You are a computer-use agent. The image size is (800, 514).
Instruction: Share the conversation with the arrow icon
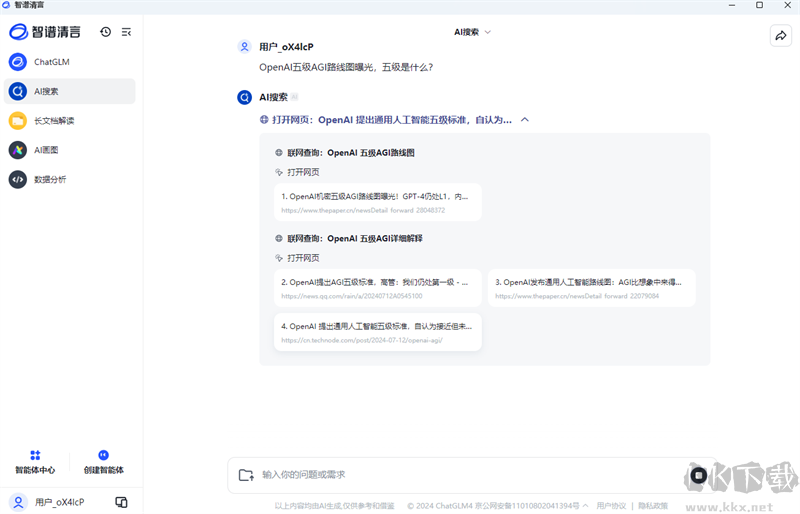pyautogui.click(x=781, y=36)
